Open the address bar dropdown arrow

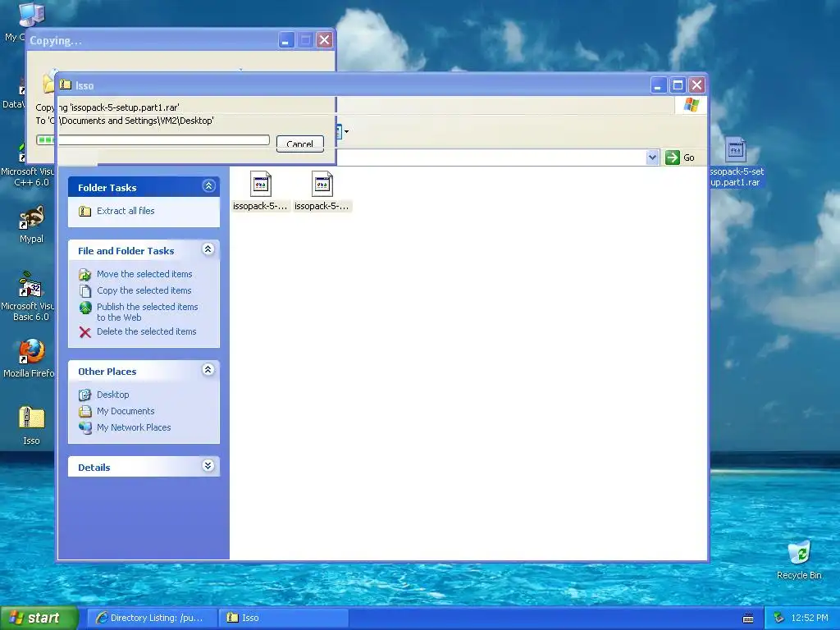pos(652,157)
